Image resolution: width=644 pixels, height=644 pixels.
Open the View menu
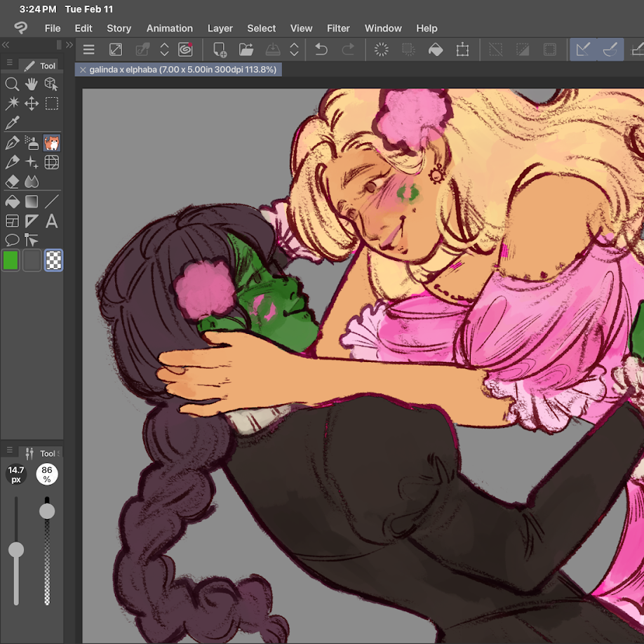(302, 28)
